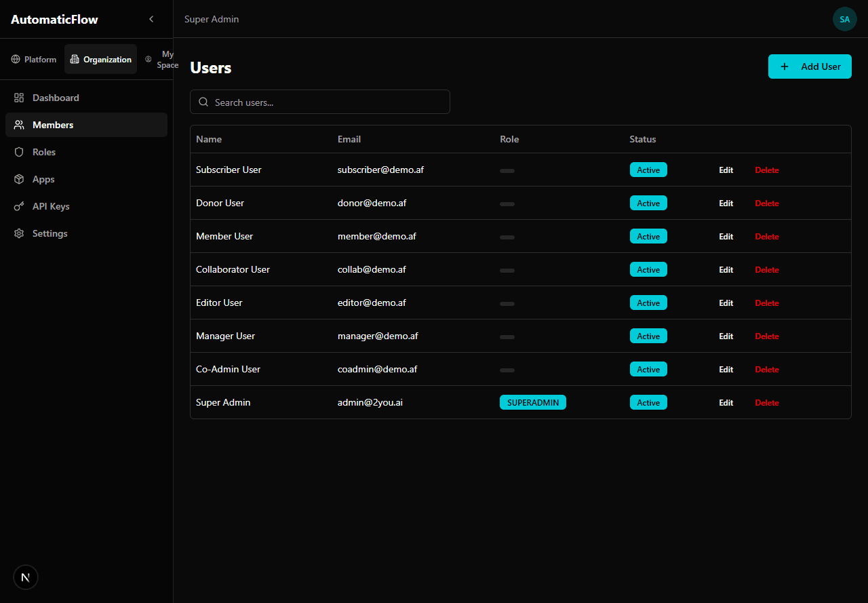Open the role selector for Member User
868x603 pixels.
coord(507,237)
